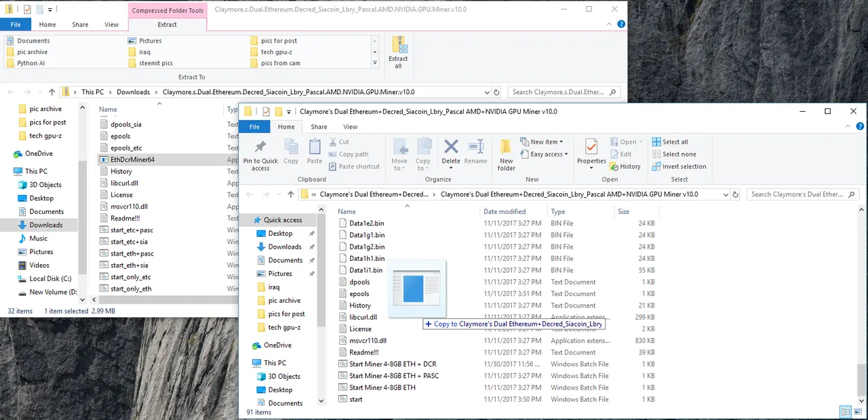The height and width of the screenshot is (420, 868).
Task: Open Home tab in back window
Action: (47, 24)
